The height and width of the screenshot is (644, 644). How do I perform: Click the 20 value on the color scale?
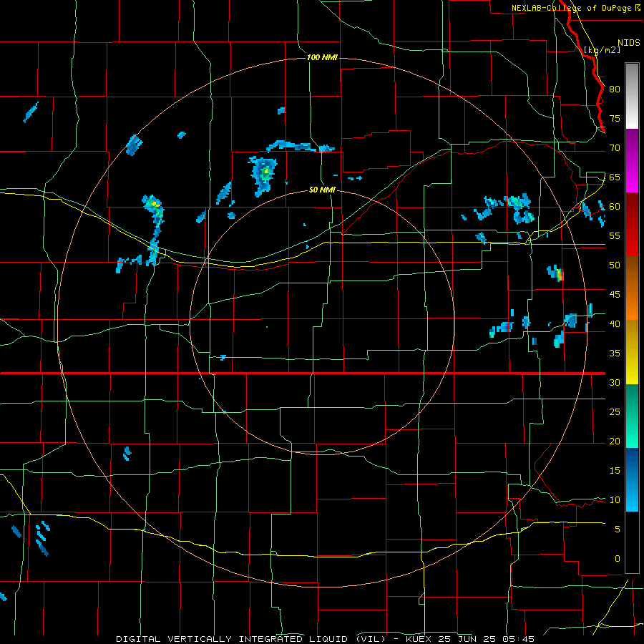[x=615, y=441]
